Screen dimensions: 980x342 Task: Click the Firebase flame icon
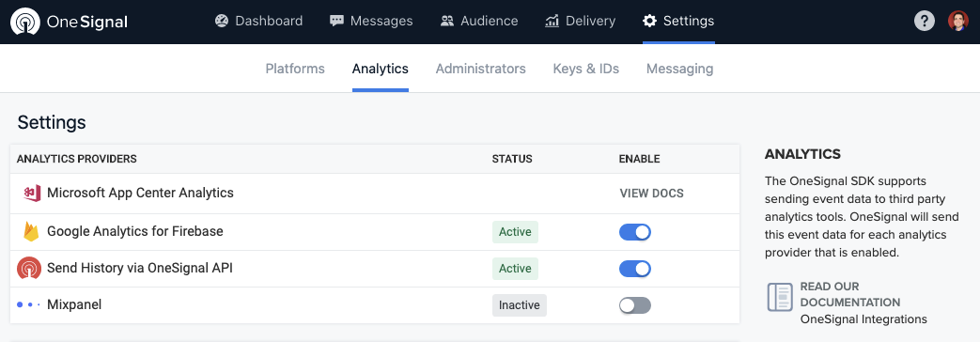pos(31,231)
